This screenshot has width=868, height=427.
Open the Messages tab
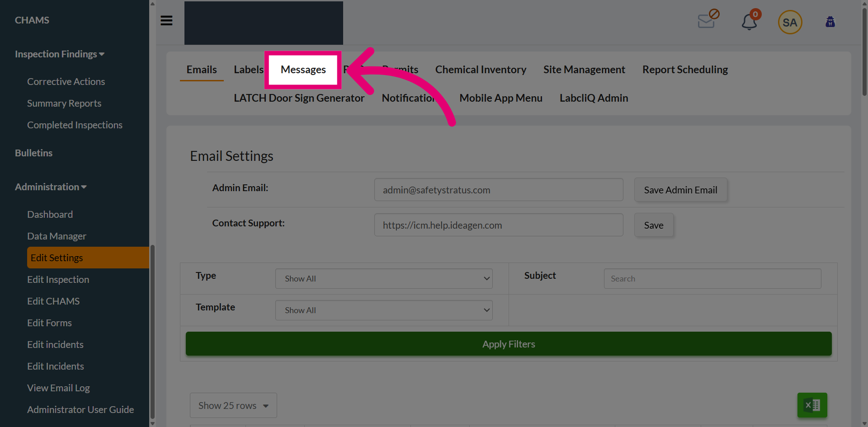[x=303, y=70]
